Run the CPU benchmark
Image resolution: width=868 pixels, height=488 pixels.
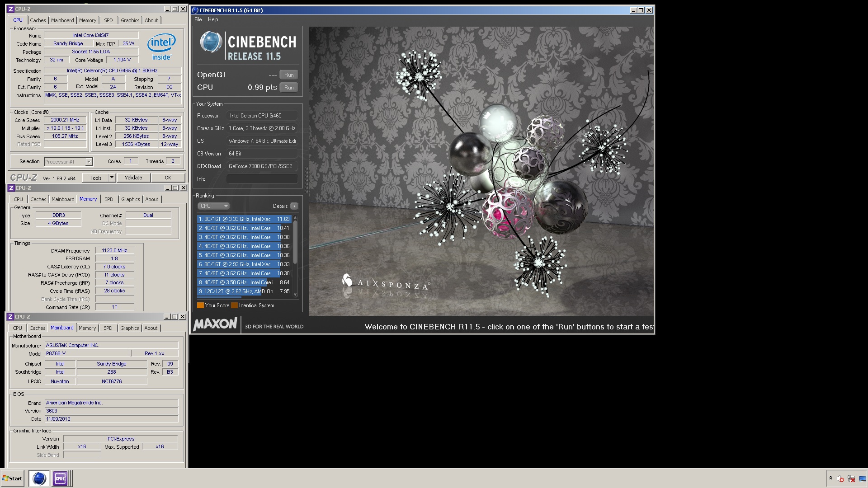tap(289, 88)
